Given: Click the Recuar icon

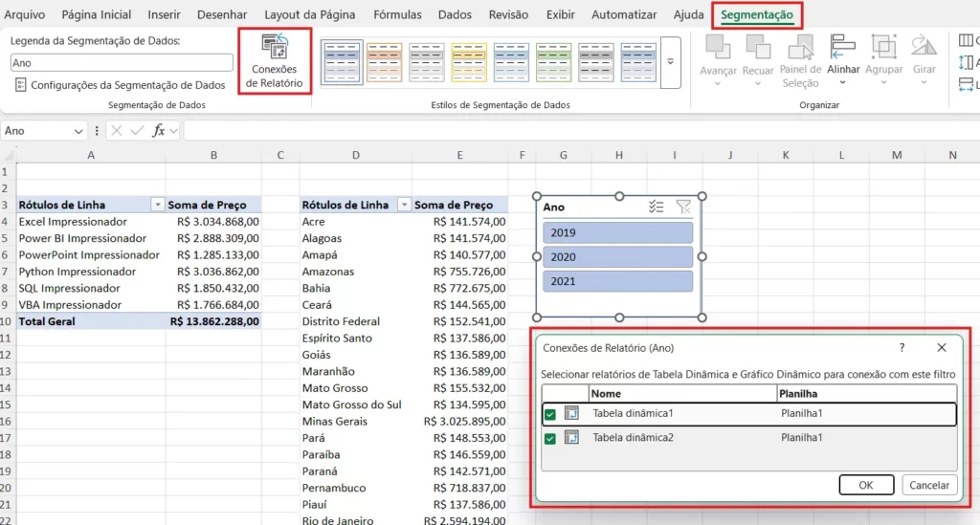Looking at the screenshot, I should click(x=758, y=48).
